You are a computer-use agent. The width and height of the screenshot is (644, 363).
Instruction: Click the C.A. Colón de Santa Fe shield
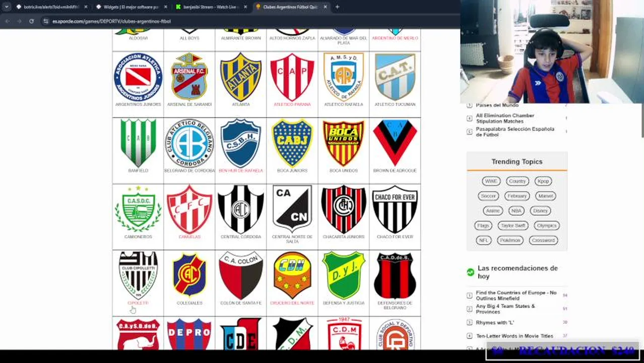coord(241,275)
